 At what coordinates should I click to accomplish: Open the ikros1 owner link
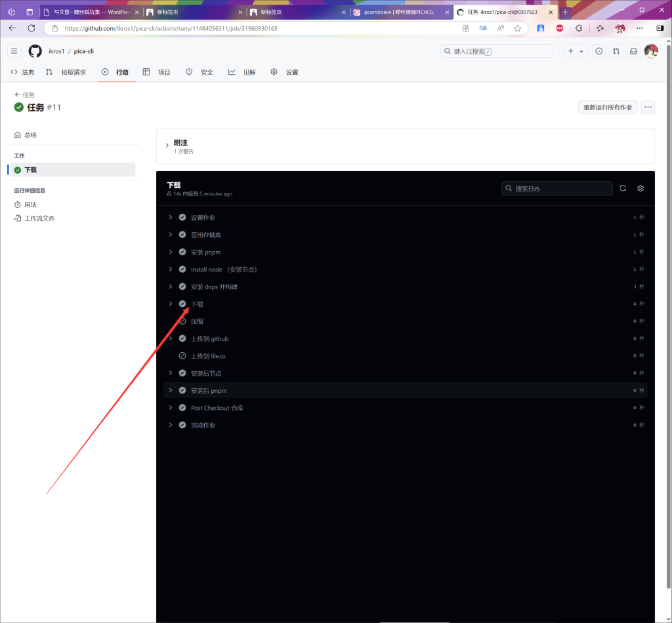(x=56, y=51)
